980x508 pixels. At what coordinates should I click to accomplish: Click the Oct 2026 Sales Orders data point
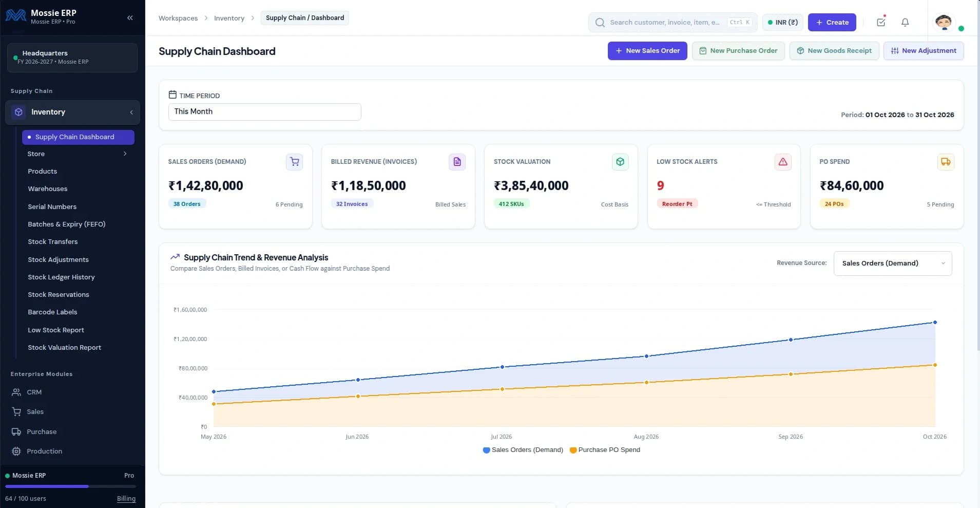(x=935, y=323)
